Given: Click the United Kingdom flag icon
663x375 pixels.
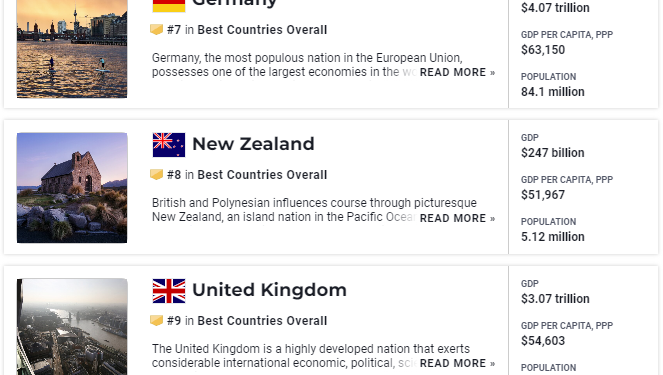Looking at the screenshot, I should point(169,291).
